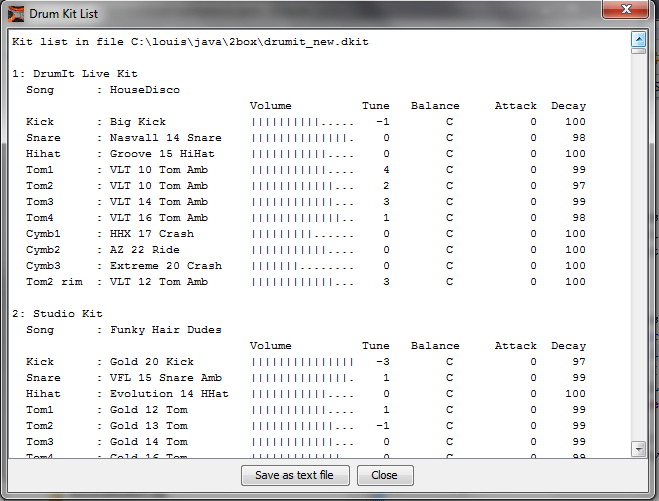Image resolution: width=659 pixels, height=501 pixels.
Task: Click the song name Funky Hair Dudes
Action: [x=166, y=330]
